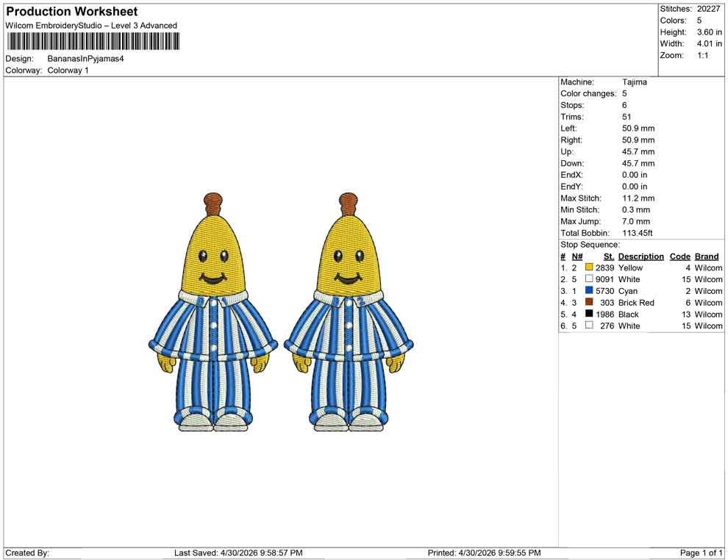Click the 'Description' column header

[640, 256]
